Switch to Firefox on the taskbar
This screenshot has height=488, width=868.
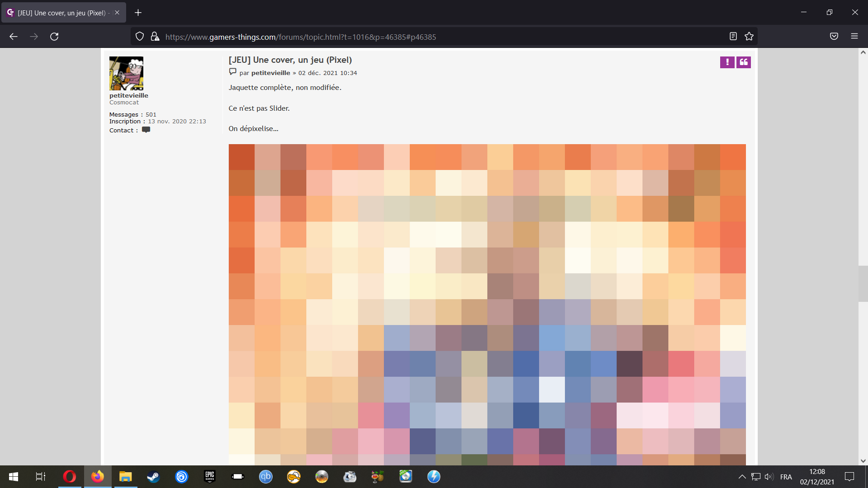tap(98, 477)
